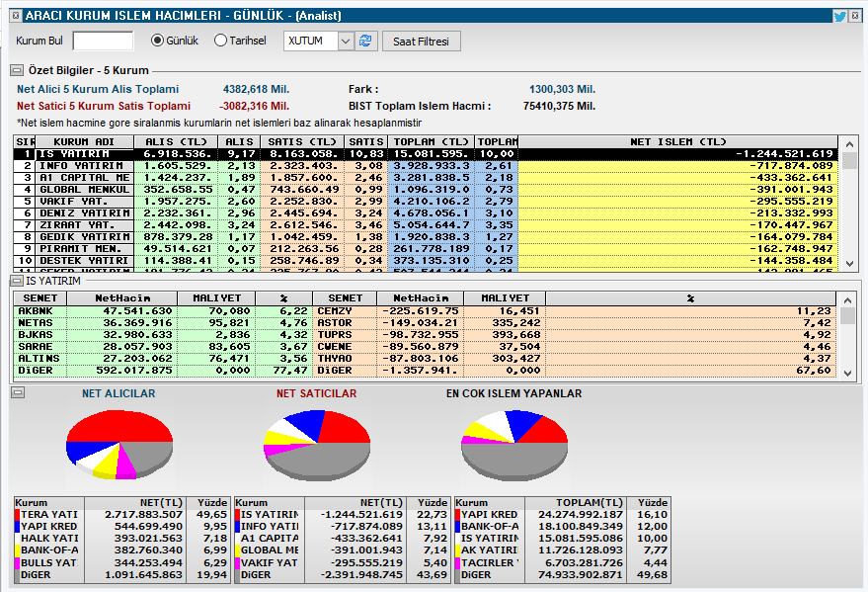
Task: Click the SARAE stock cell
Action: coord(39,347)
